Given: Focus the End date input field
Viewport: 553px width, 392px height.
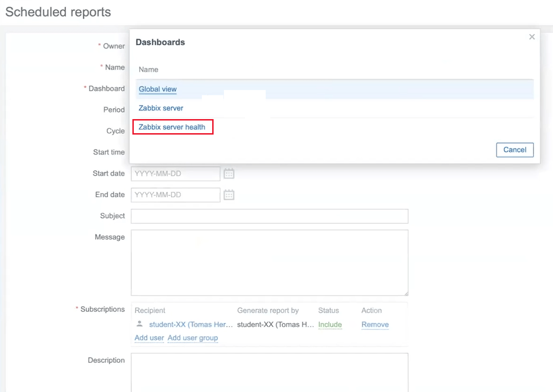Looking at the screenshot, I should click(x=175, y=195).
